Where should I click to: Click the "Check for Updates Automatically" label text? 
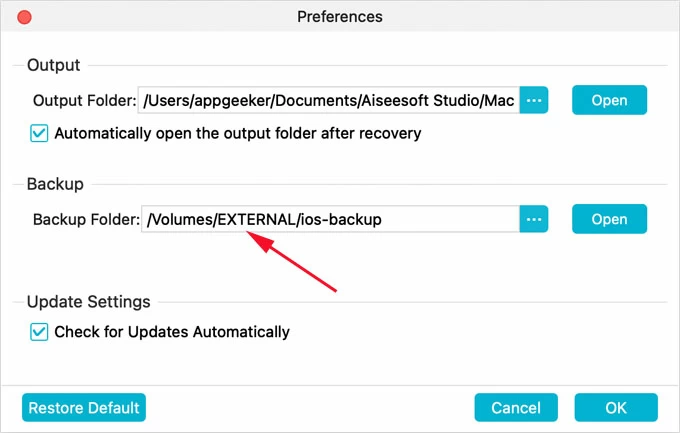coord(172,332)
